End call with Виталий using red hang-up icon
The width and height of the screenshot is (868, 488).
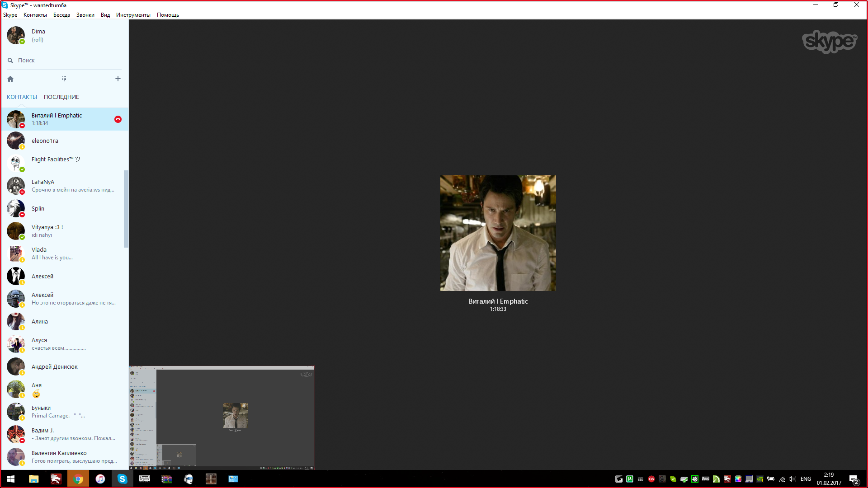118,119
